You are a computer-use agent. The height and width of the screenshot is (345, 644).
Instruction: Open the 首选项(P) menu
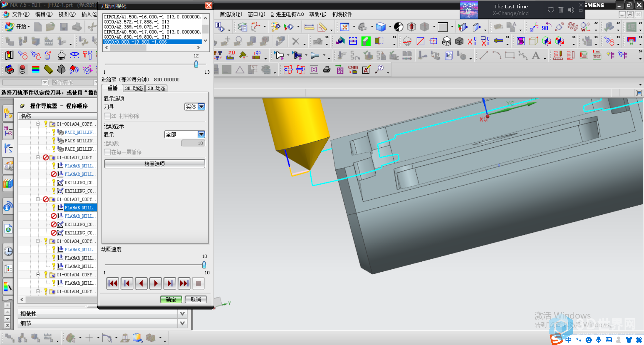tap(231, 14)
